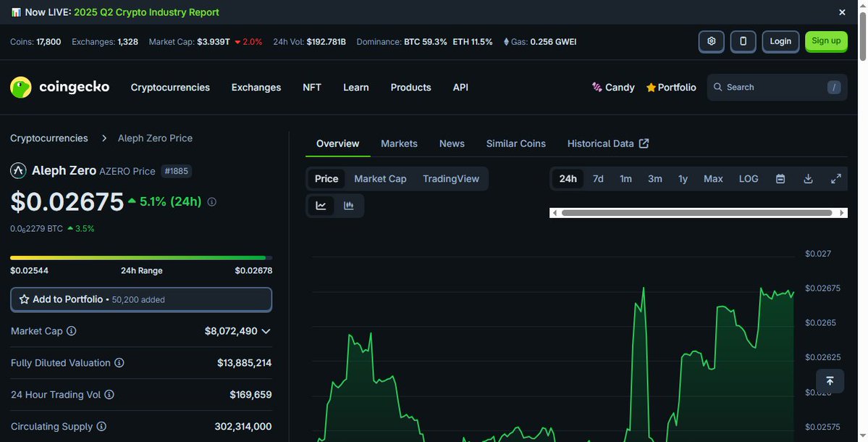Viewport: 868px width, 442px height.
Task: Switch to the Similar Coins tab
Action: point(516,143)
